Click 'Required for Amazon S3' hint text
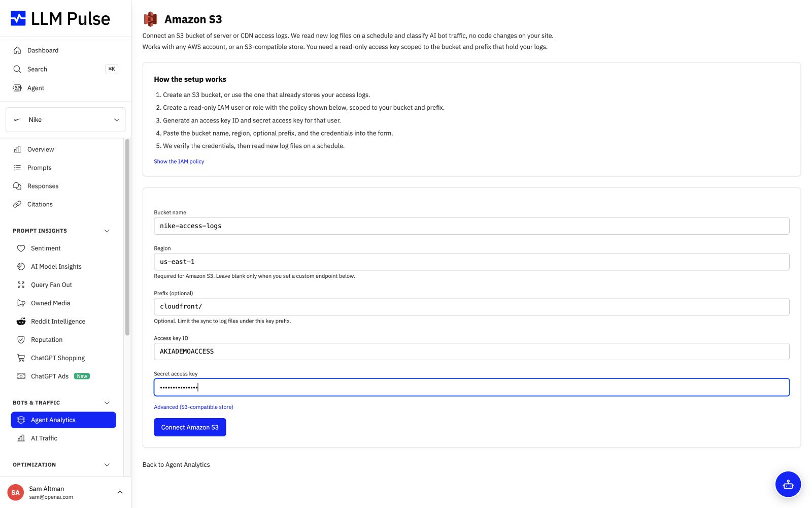Image resolution: width=812 pixels, height=508 pixels. (254, 276)
